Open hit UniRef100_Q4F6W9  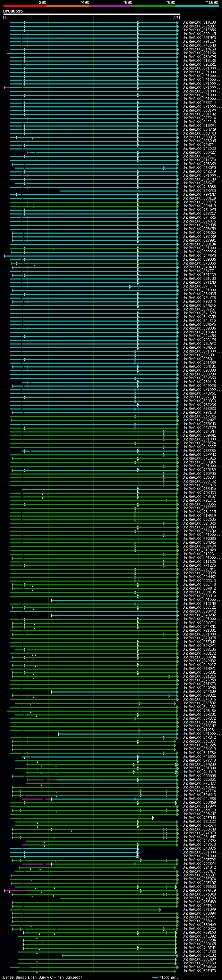pos(199,691)
